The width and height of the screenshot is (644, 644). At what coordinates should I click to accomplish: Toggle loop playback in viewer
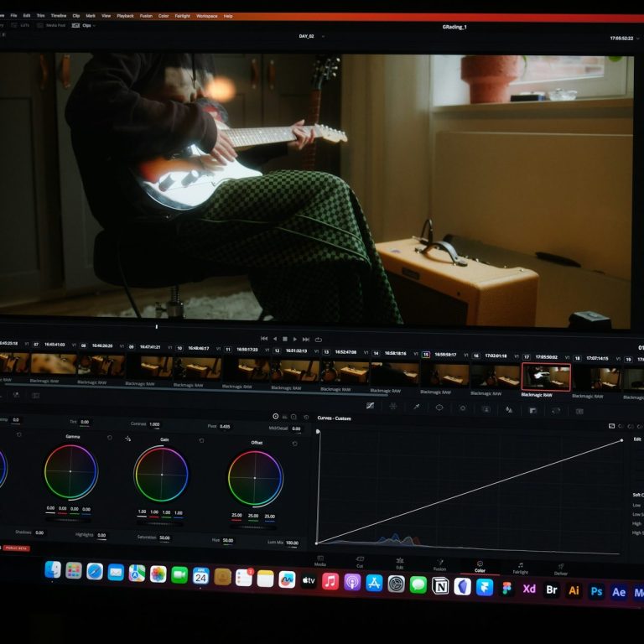318,340
